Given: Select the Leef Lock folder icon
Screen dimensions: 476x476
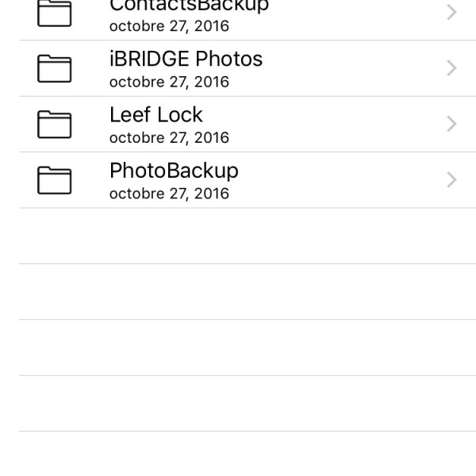Looking at the screenshot, I should [x=55, y=125].
